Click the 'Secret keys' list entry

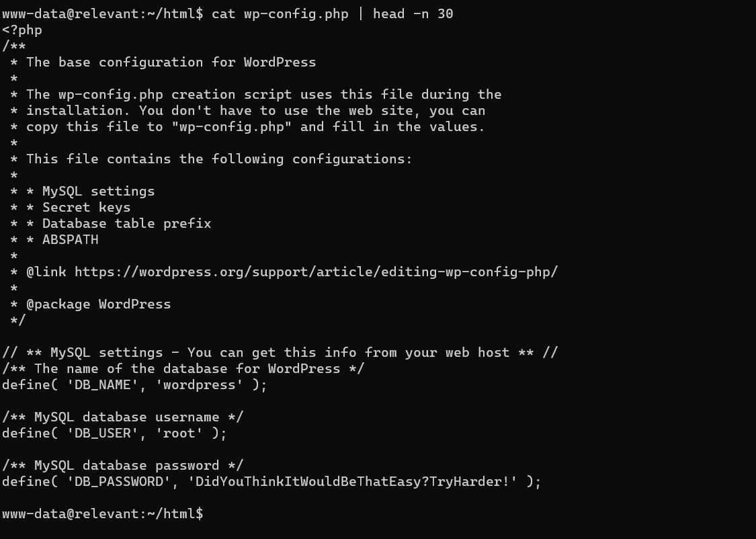pyautogui.click(x=86, y=208)
